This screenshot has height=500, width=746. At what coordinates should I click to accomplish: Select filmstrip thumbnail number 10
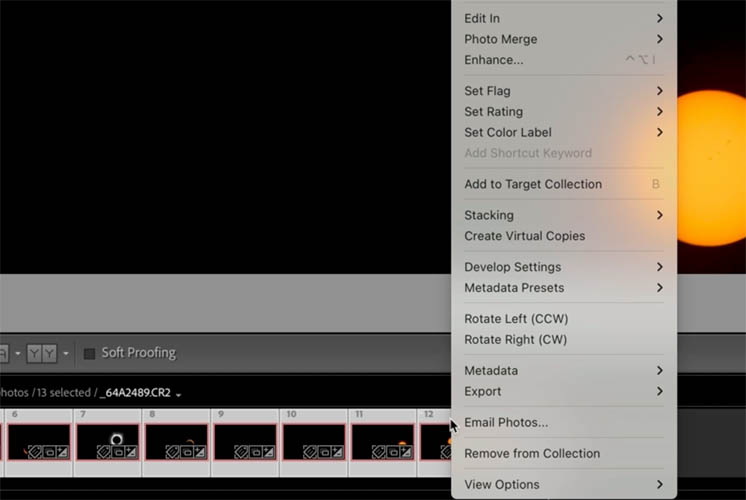[x=314, y=442]
